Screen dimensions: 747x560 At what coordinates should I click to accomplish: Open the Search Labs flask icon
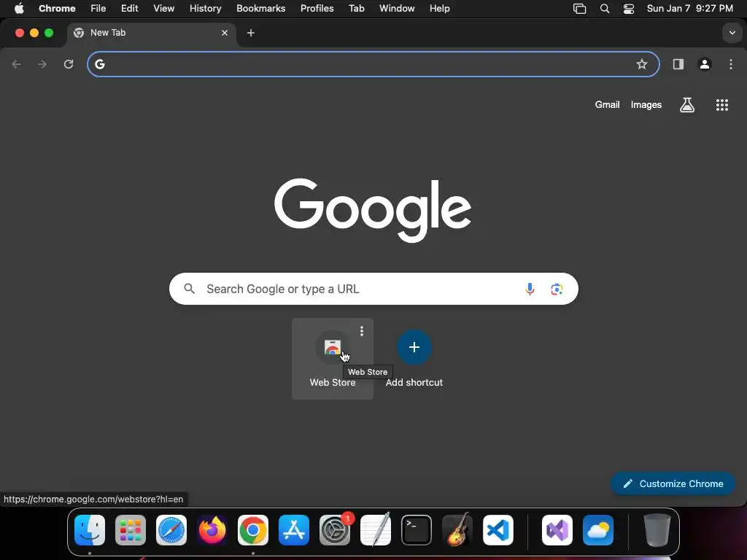click(x=687, y=105)
